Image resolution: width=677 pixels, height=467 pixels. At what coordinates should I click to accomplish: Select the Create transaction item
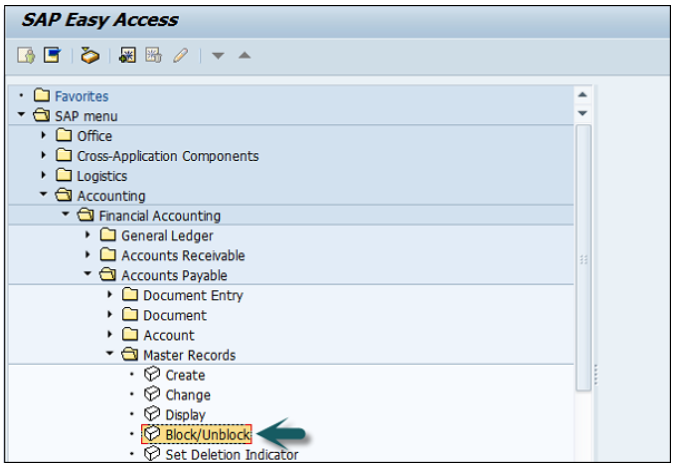[185, 375]
